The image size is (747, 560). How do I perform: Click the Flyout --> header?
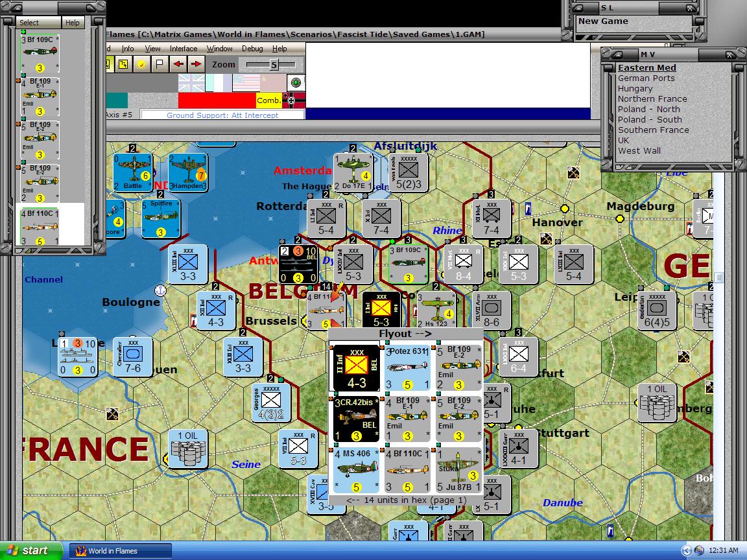pyautogui.click(x=405, y=334)
